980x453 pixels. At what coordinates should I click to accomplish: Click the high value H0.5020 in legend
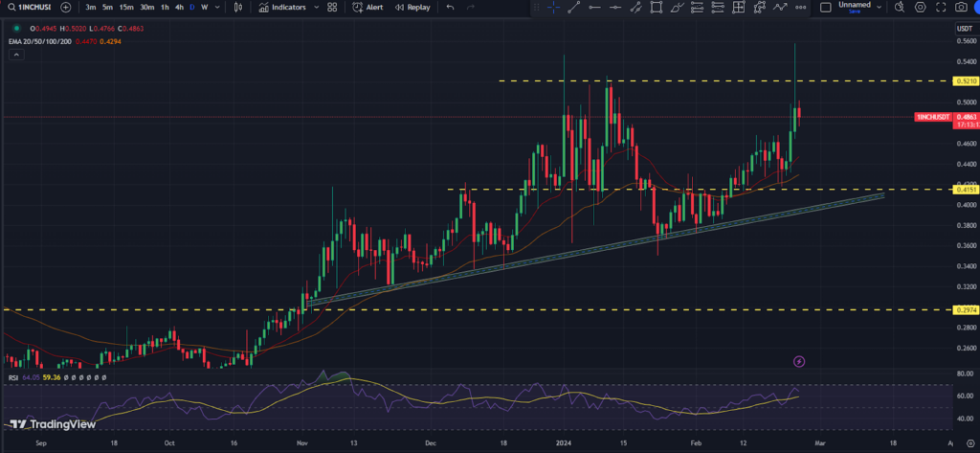73,29
